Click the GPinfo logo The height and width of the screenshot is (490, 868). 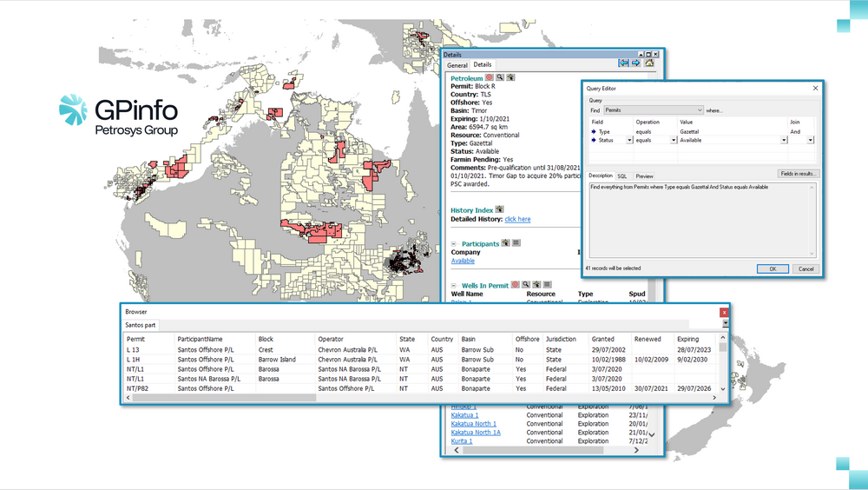[119, 116]
